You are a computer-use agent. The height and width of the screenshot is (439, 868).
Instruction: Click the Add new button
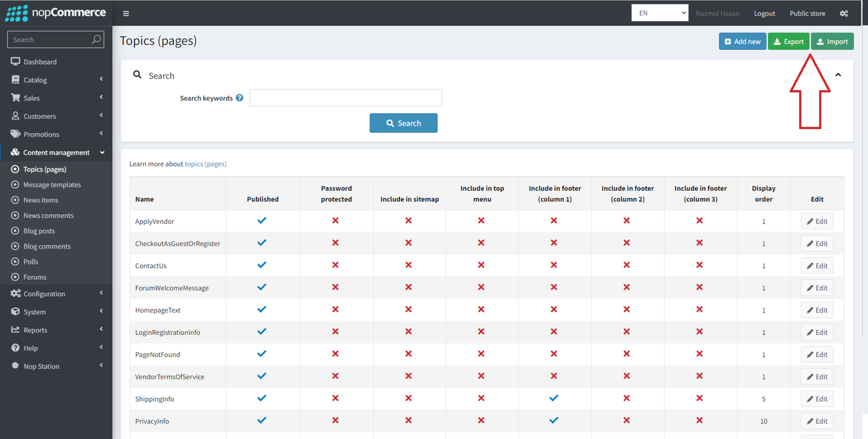pos(742,41)
